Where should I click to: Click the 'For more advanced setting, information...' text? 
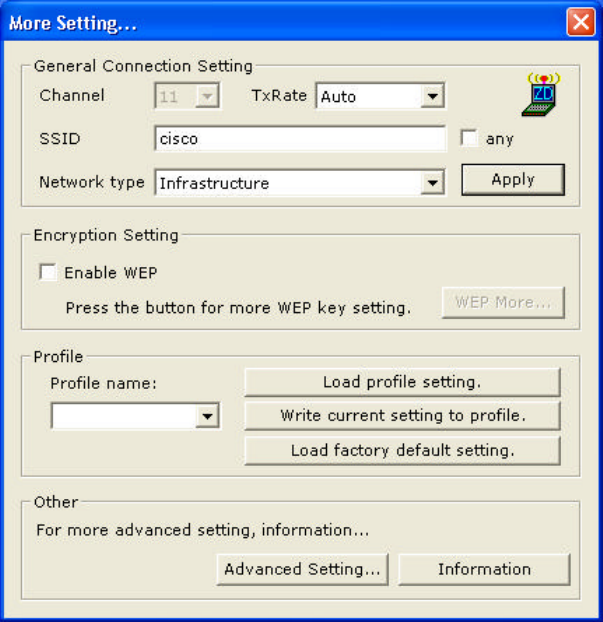(202, 530)
